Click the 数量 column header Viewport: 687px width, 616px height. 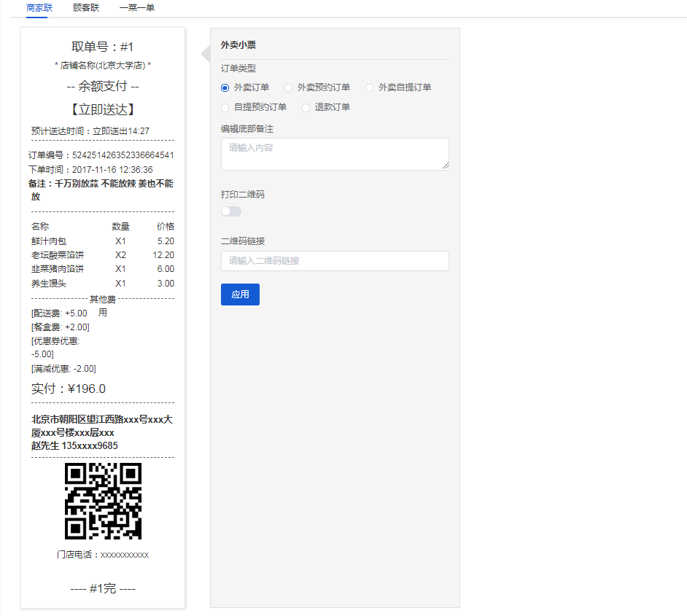(x=120, y=226)
